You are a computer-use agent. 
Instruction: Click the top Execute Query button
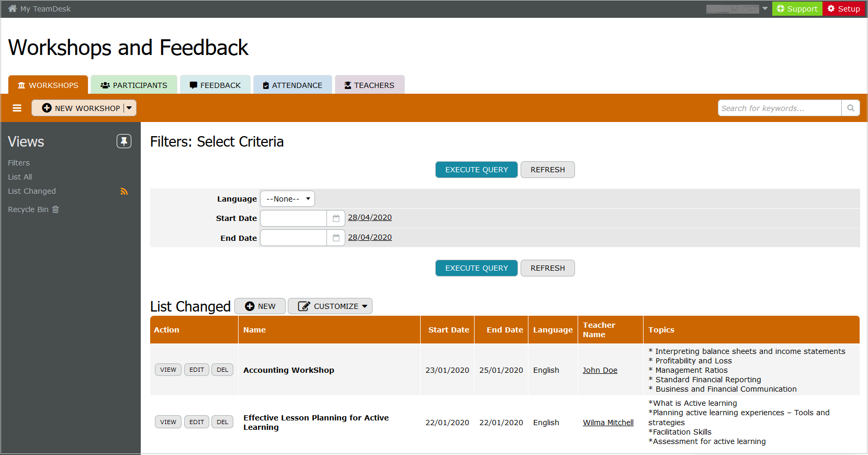[x=476, y=170]
